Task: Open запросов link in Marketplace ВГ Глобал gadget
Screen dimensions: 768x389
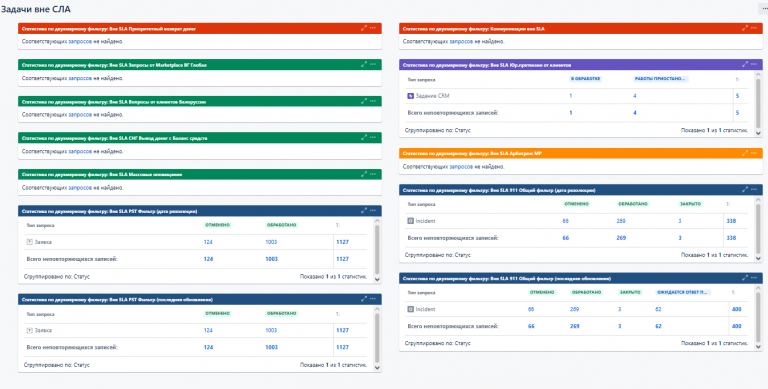Action: [80, 78]
